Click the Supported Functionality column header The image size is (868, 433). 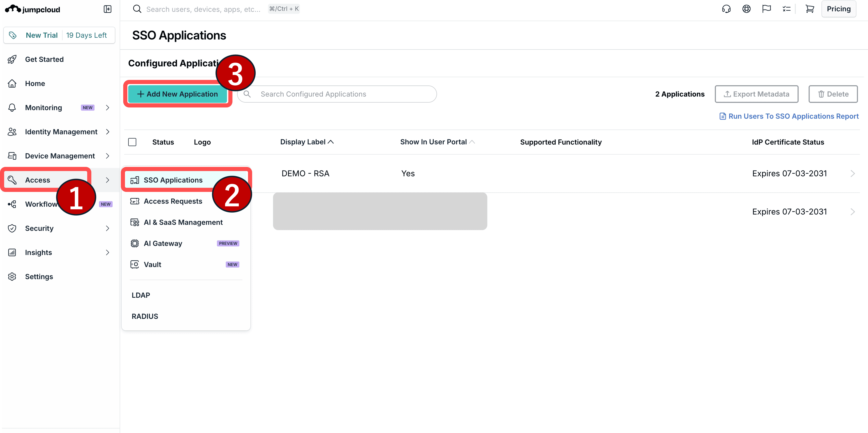tap(561, 142)
